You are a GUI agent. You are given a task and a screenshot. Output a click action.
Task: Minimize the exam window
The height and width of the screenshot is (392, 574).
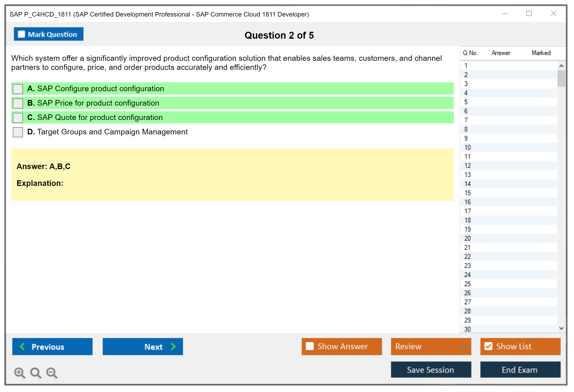[505, 14]
